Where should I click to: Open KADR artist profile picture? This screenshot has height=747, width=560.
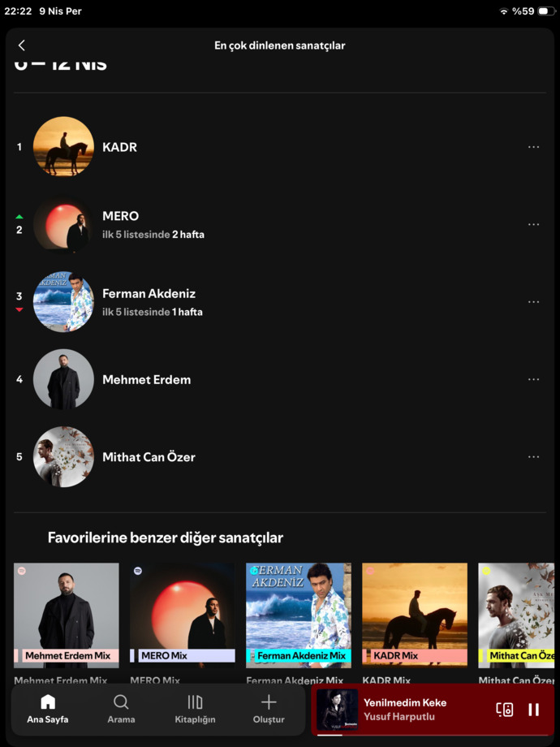[x=63, y=147]
